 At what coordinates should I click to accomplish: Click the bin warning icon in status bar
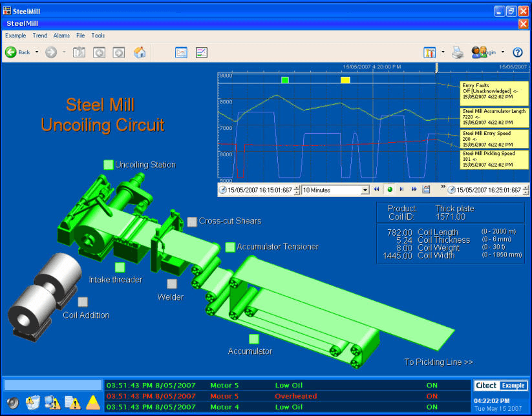32,402
